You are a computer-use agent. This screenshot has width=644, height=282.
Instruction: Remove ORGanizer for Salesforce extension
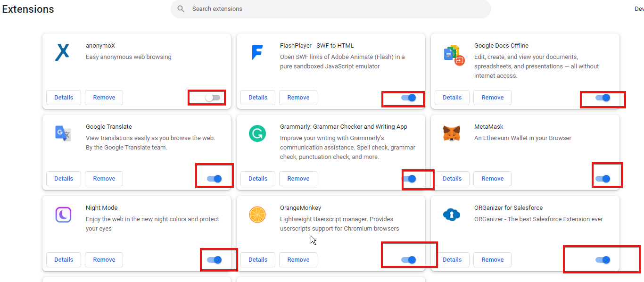[x=493, y=260]
